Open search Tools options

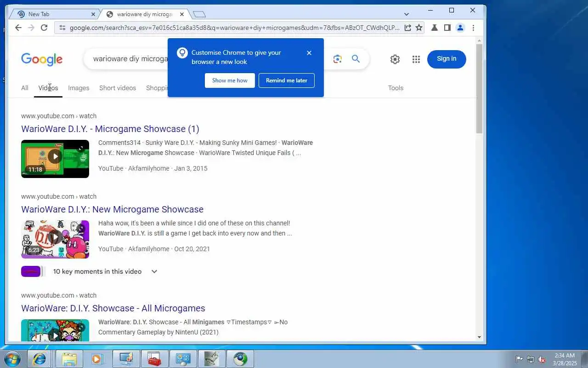[396, 88]
